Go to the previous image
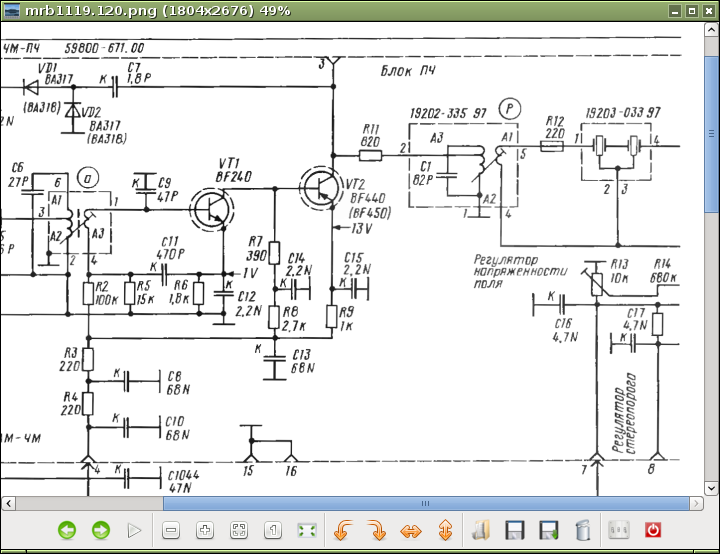 (x=67, y=530)
